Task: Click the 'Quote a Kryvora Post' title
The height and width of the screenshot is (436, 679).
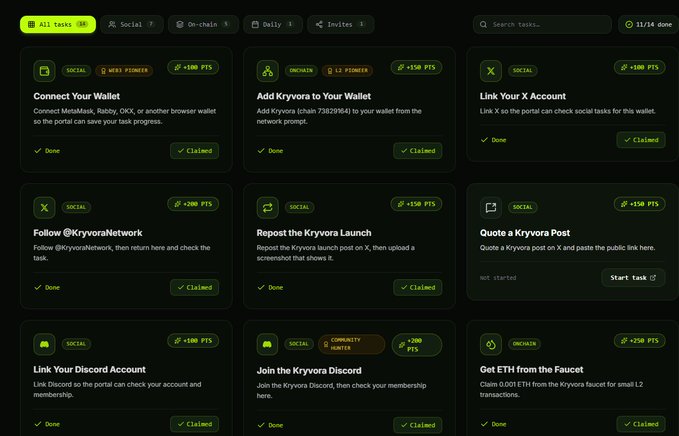Action: tap(525, 233)
